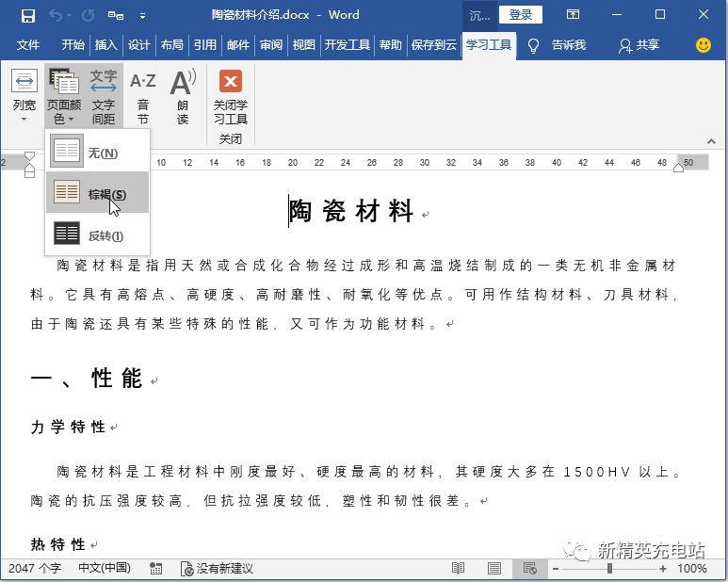Switch to Web Layout view icon
The width and height of the screenshot is (728, 582).
(x=529, y=569)
